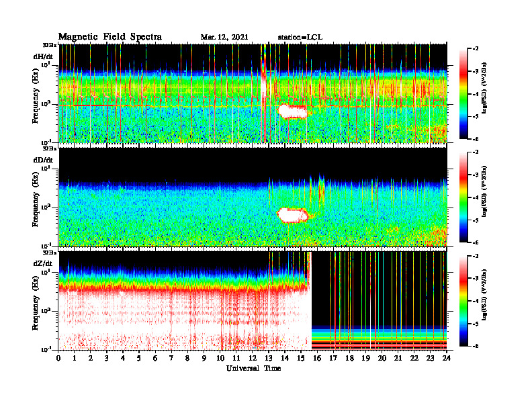Click the hour 18 tick label on the time axis

click(349, 358)
